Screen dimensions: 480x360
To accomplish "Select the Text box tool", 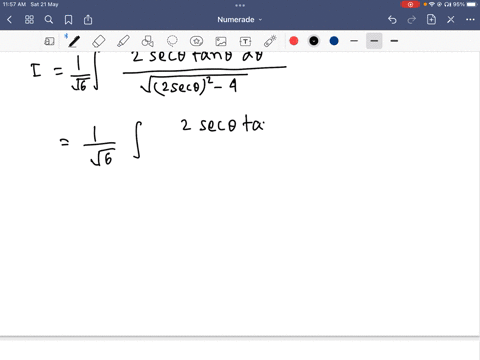I will point(245,41).
